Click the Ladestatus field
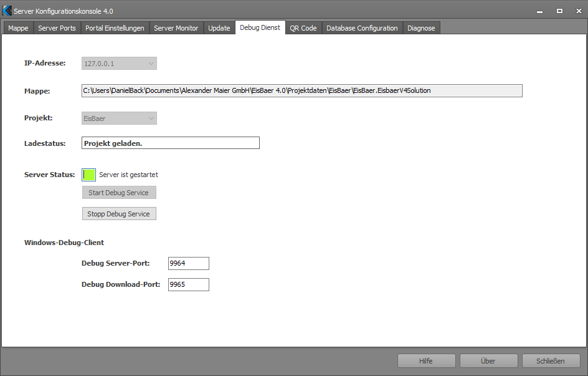 coord(171,143)
